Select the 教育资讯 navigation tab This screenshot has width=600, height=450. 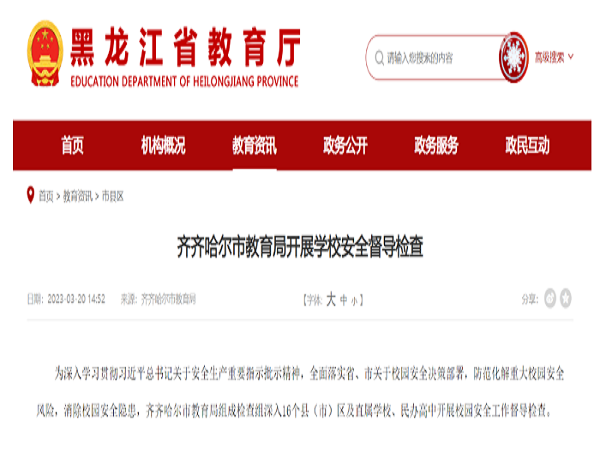(254, 146)
